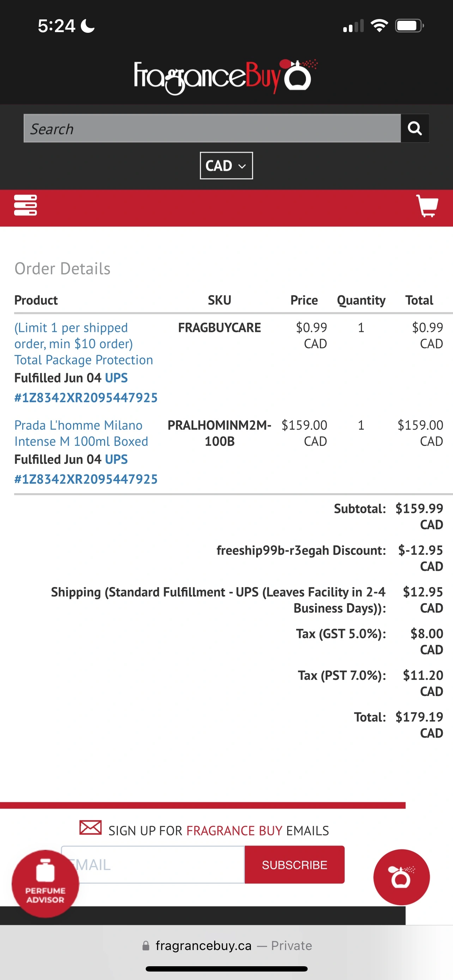Focus the Search text field

[212, 129]
